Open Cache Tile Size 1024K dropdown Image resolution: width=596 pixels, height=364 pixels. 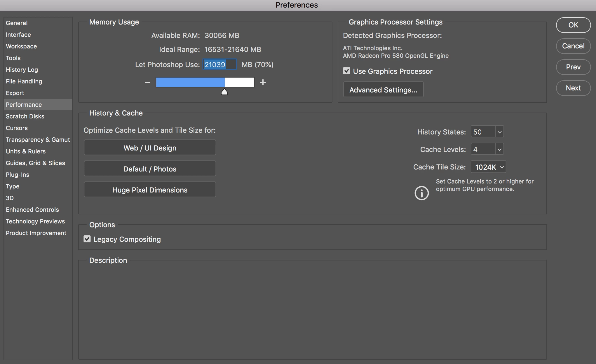point(488,167)
